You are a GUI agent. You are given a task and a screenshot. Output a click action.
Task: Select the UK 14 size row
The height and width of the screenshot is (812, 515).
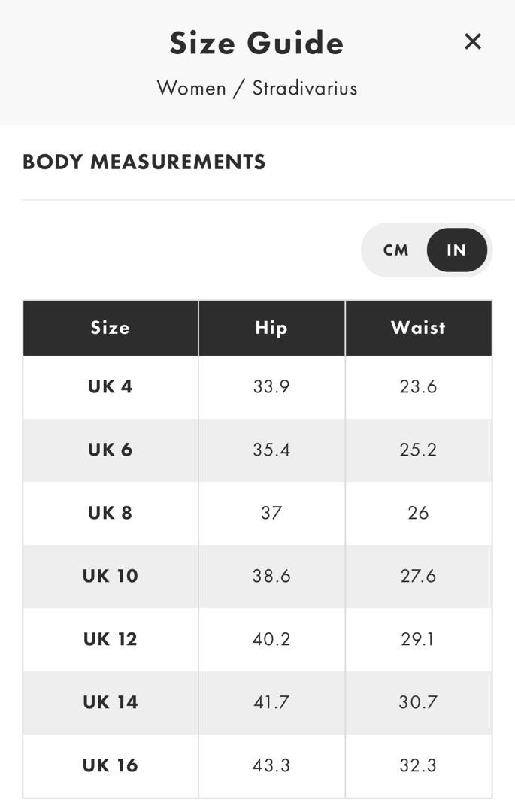111,702
